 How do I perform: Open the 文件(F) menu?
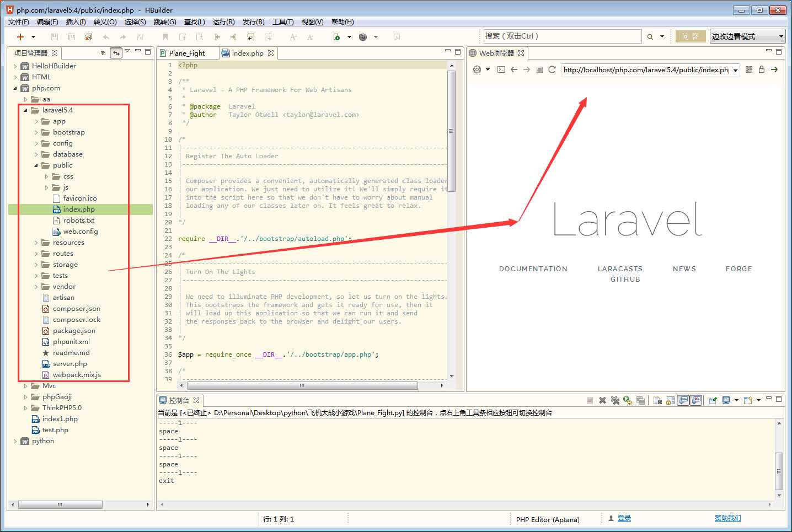(x=19, y=22)
